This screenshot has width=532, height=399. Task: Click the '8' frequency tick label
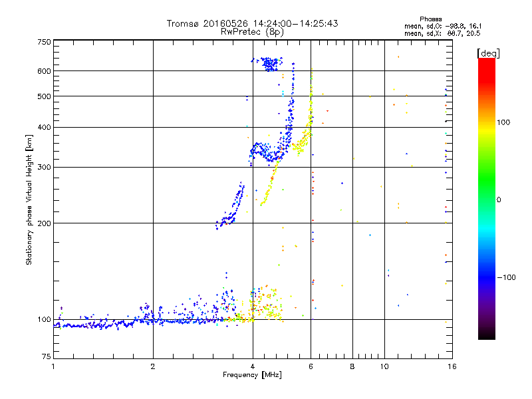(352, 366)
